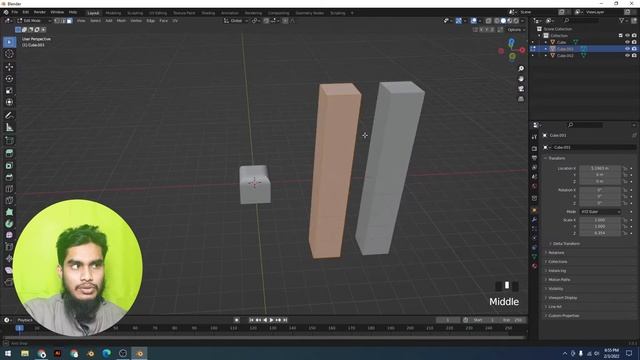640x360 pixels.
Task: Click the pan view hand icon
Action: (521, 79)
